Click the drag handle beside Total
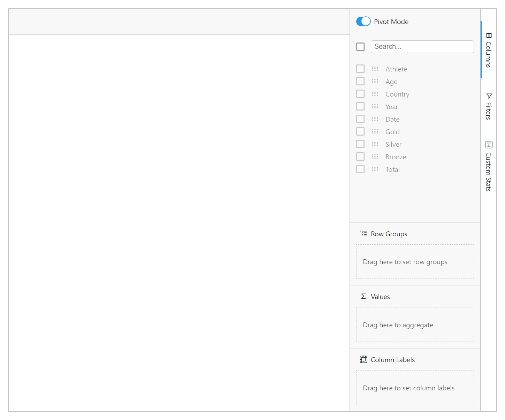505x420 pixels. (x=375, y=169)
